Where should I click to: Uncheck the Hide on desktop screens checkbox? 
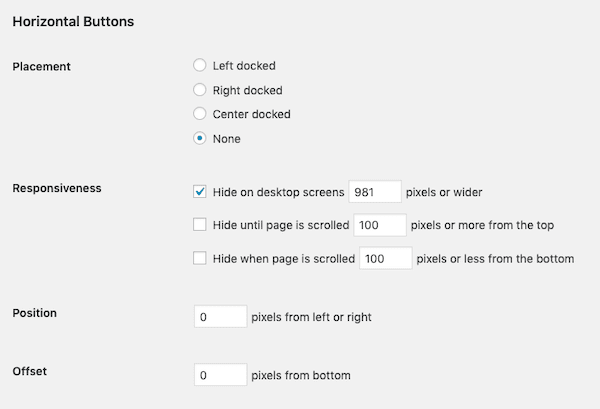pyautogui.click(x=199, y=191)
